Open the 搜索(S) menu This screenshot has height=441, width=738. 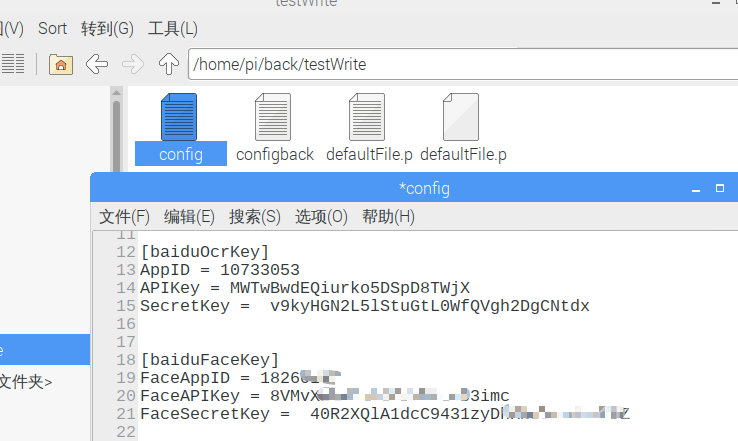tap(255, 217)
